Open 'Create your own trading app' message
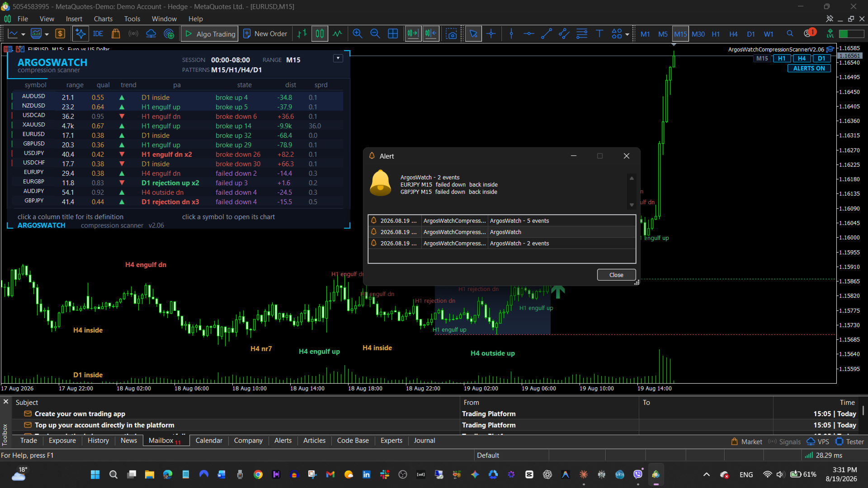Image resolution: width=868 pixels, height=488 pixels. [80, 414]
